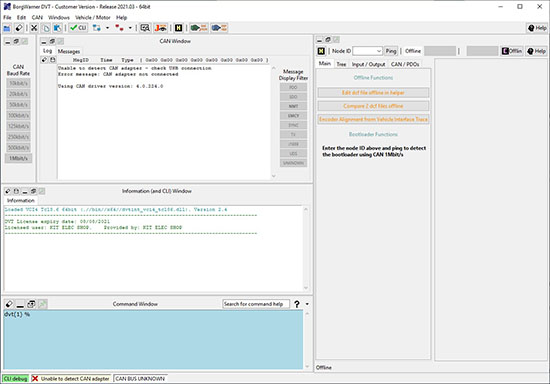
Task: Open the Edit menu
Action: pyautogui.click(x=21, y=17)
